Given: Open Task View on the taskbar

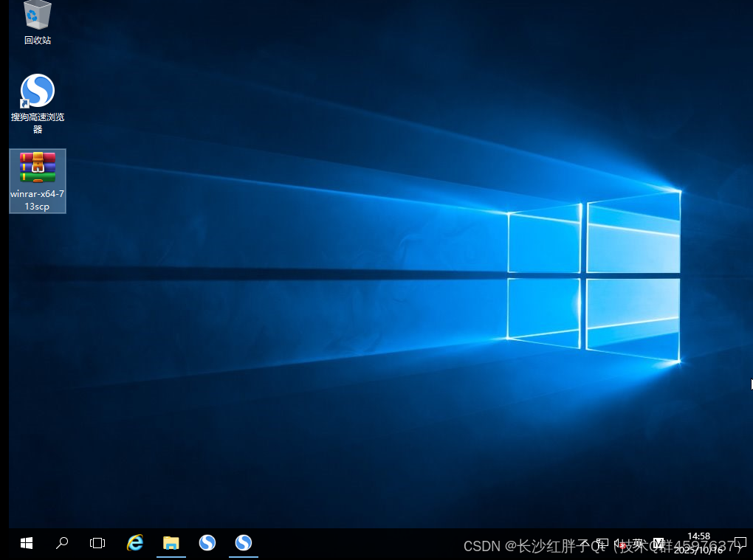Looking at the screenshot, I should [x=97, y=543].
